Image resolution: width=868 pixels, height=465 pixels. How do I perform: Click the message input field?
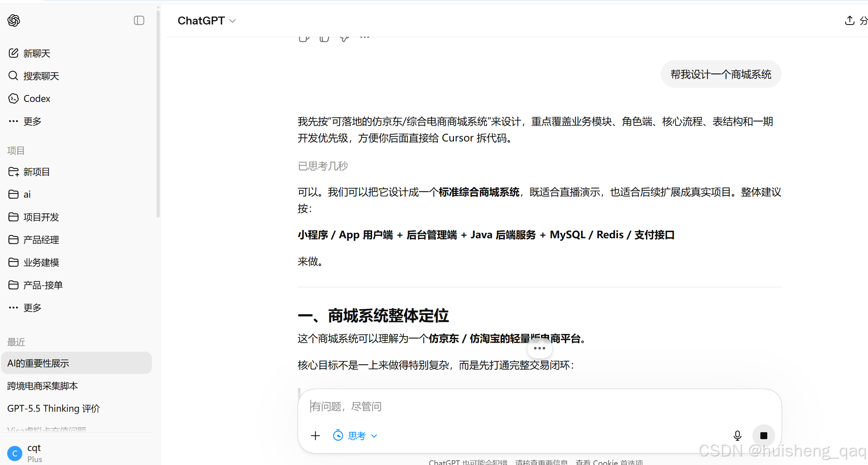coord(504,406)
